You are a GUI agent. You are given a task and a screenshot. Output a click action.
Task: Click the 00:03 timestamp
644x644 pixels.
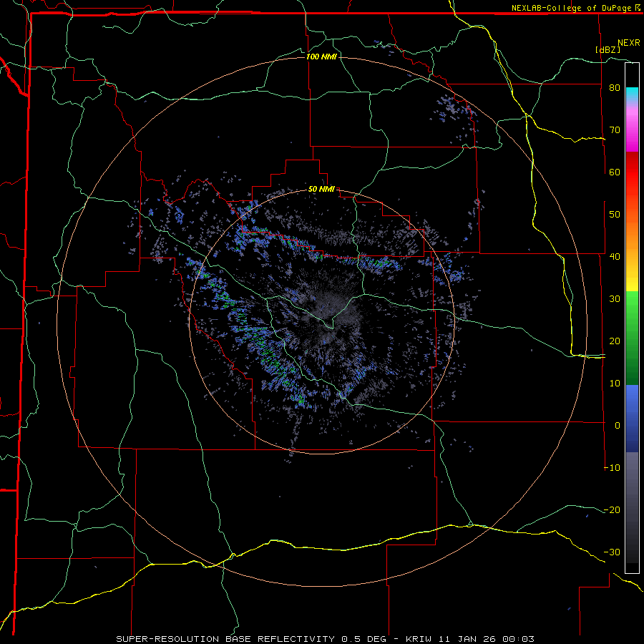[518, 639]
